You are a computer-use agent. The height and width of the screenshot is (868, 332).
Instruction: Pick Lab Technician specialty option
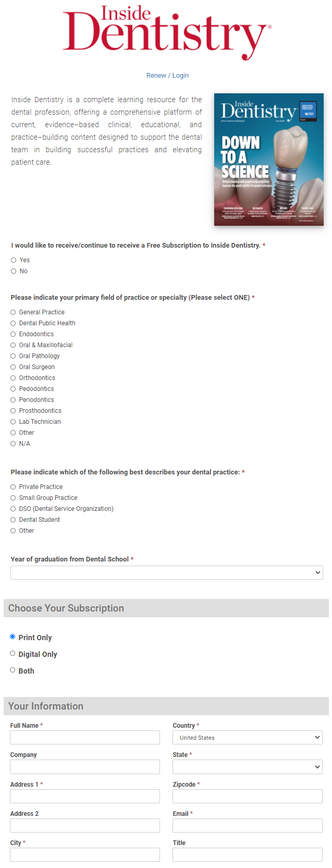point(13,422)
